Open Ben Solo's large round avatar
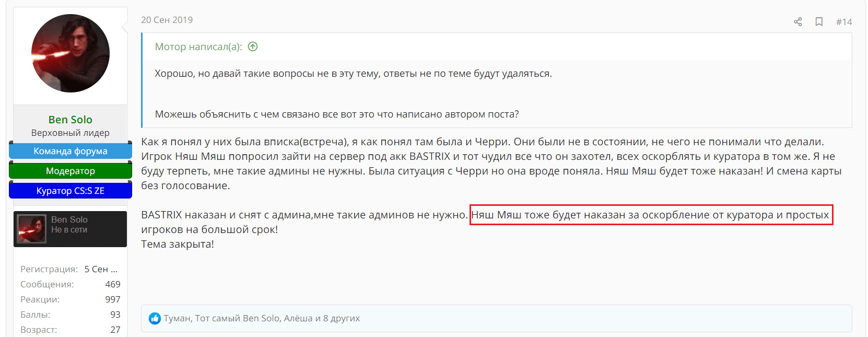The width and height of the screenshot is (868, 337). [71, 53]
